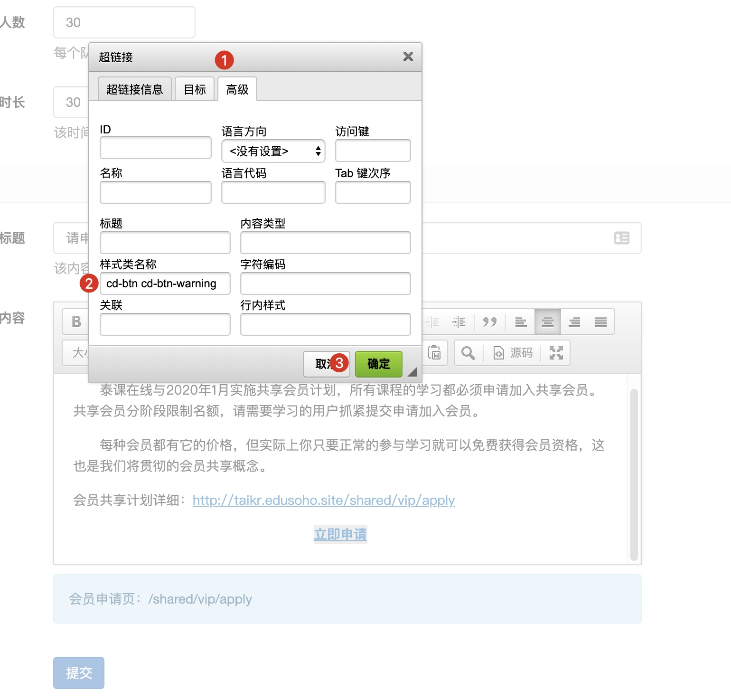Open the find magnifier tool
This screenshot has height=700, width=731.
click(468, 353)
